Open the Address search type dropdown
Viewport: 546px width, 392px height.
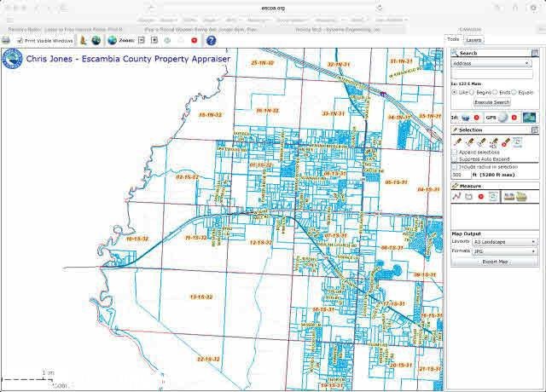click(x=491, y=63)
